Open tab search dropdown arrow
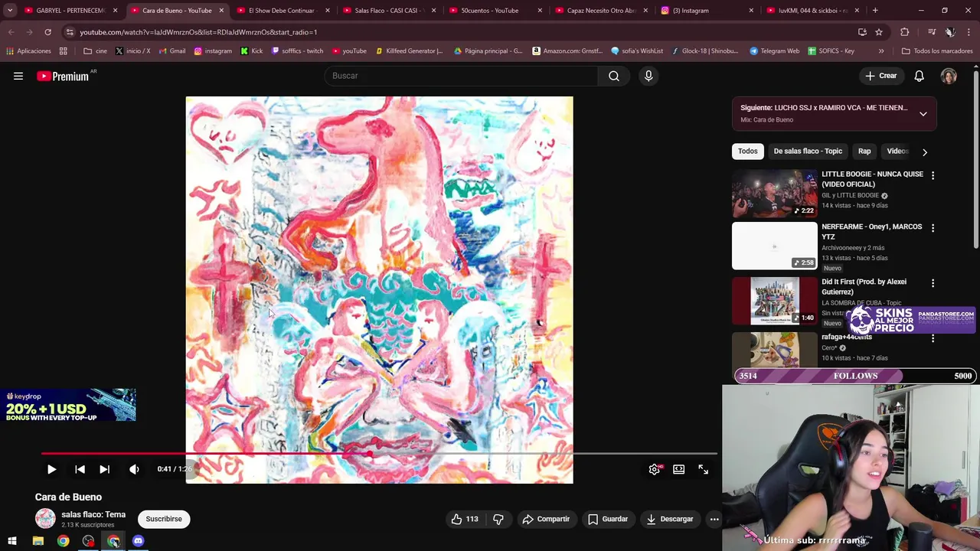 (x=10, y=11)
